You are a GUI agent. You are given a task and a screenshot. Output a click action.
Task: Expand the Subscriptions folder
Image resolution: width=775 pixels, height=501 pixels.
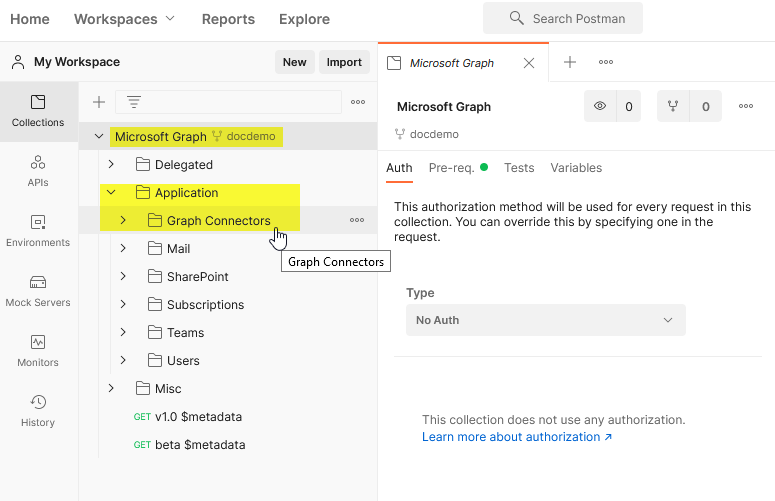(x=123, y=305)
